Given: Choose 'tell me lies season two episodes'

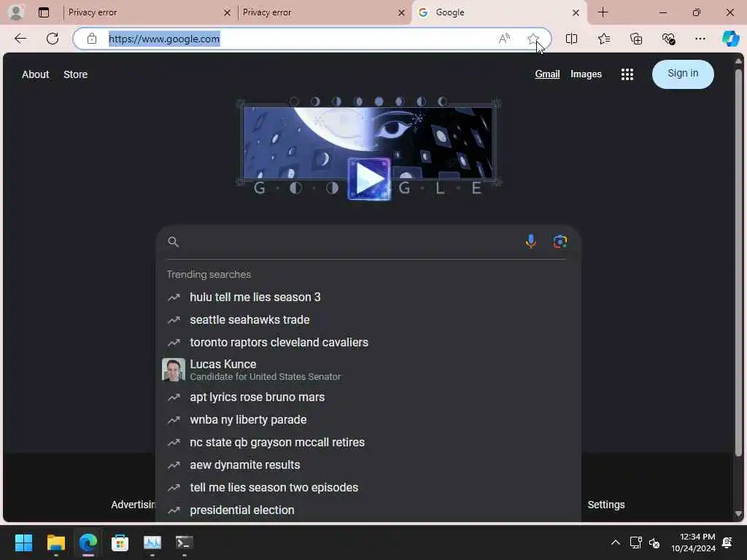Looking at the screenshot, I should pos(368,488).
